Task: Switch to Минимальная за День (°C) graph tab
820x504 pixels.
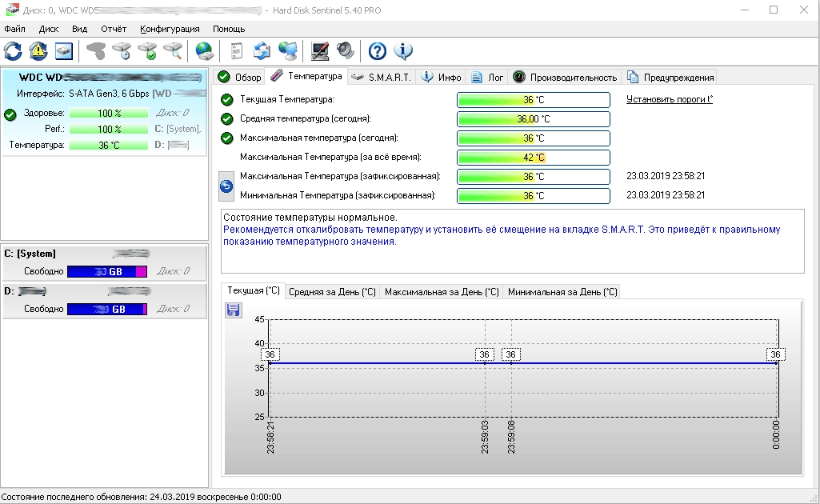Action: click(x=562, y=292)
